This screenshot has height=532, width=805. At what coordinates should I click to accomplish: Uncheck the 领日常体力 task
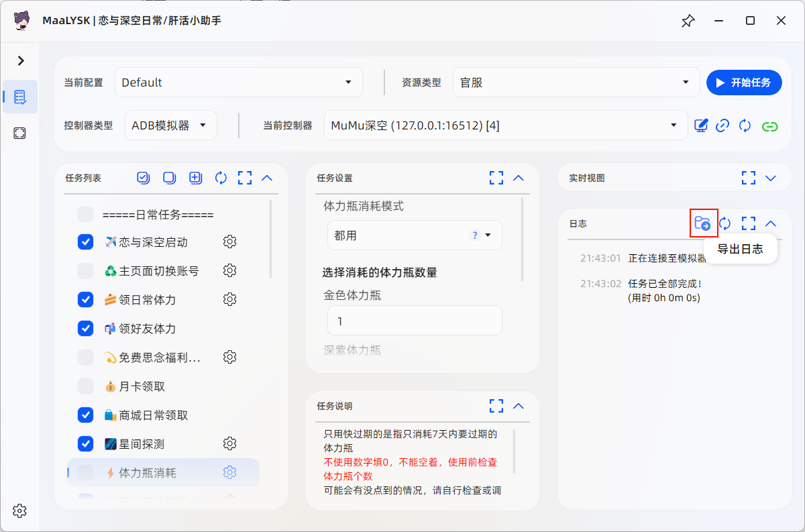(x=85, y=299)
